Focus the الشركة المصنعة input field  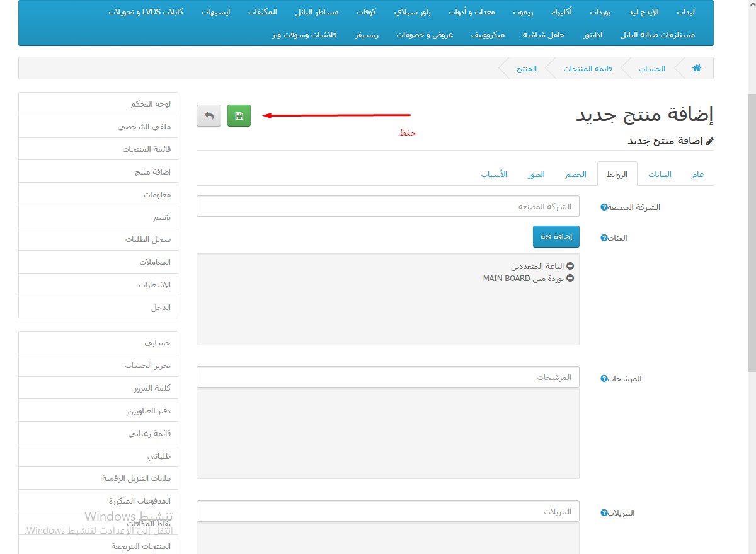click(387, 207)
